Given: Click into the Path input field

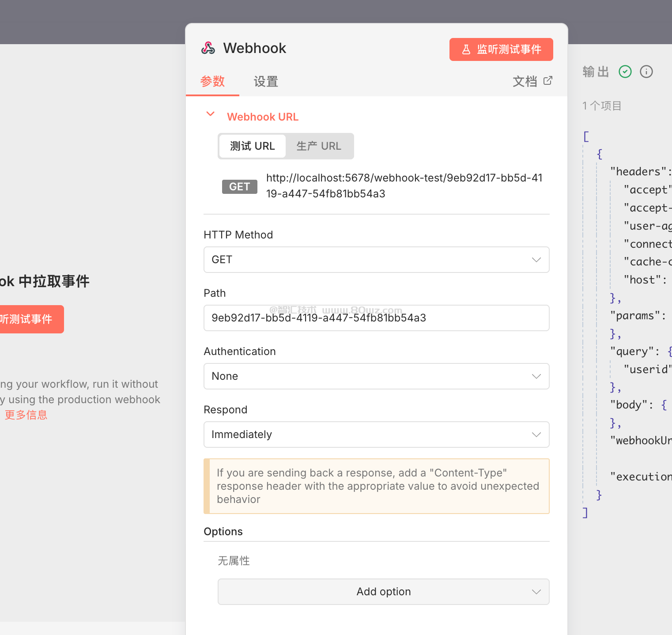Looking at the screenshot, I should tap(376, 318).
